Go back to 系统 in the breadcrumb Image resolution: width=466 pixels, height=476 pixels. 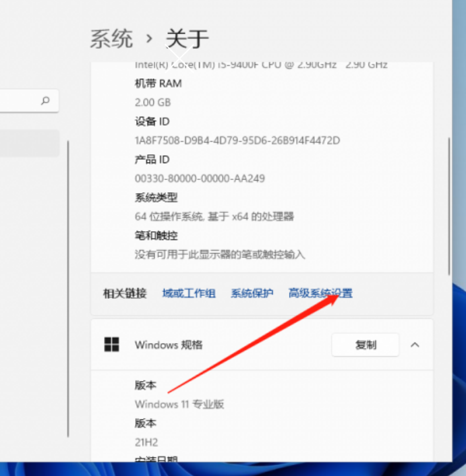(x=111, y=39)
